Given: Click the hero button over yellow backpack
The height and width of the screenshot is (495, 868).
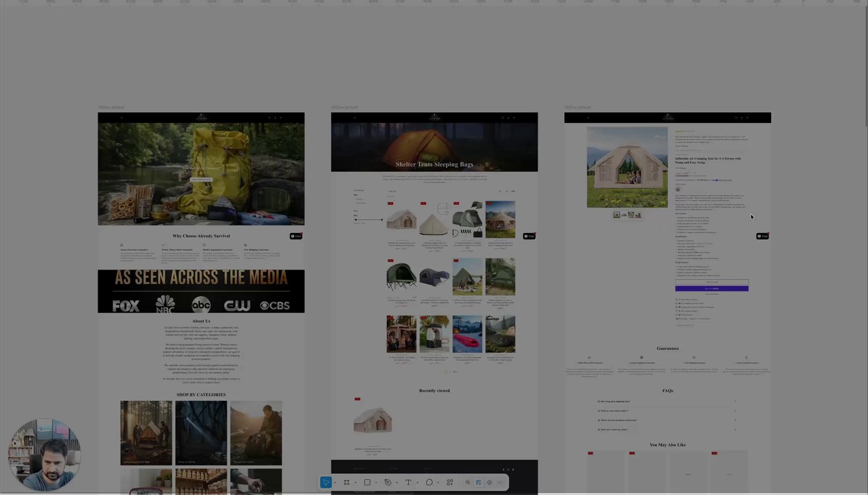Looking at the screenshot, I should (201, 179).
